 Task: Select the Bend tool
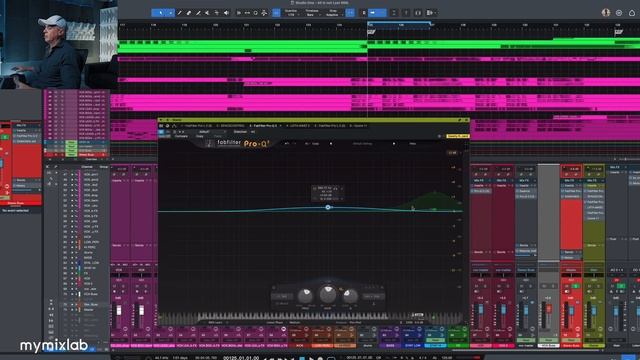coord(217,13)
